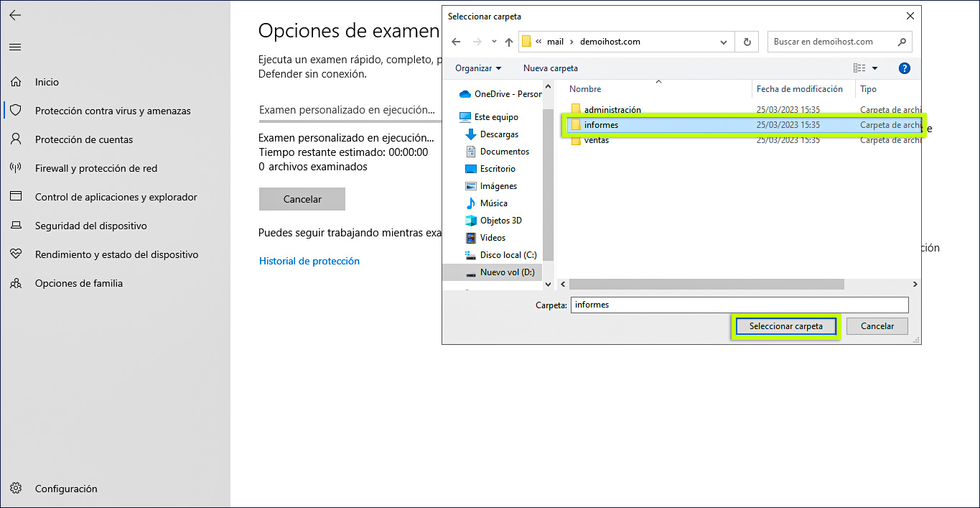Click the Protección de cuentas person icon

(16, 139)
